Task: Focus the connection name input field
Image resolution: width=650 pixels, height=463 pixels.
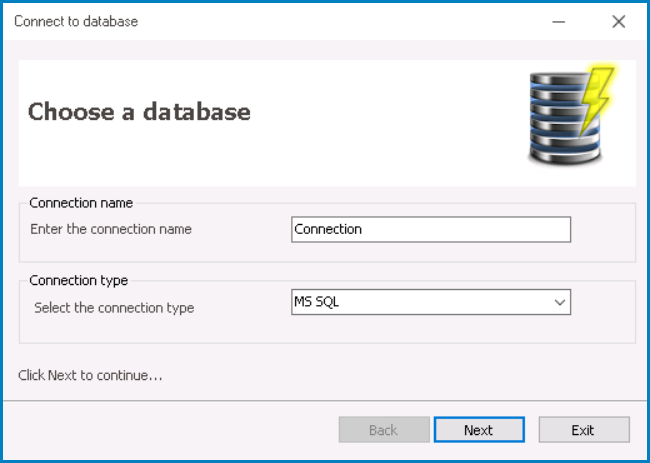Action: coord(430,229)
